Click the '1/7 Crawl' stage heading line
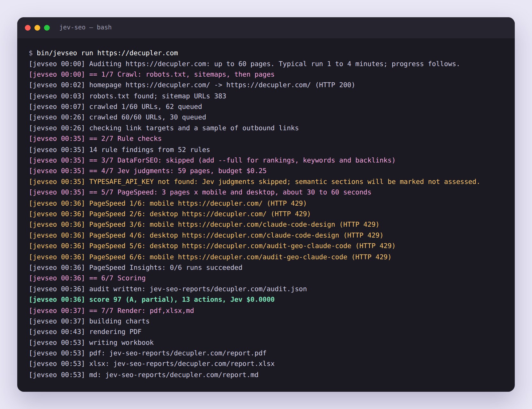Image resolution: width=532 pixels, height=409 pixels. [151, 74]
